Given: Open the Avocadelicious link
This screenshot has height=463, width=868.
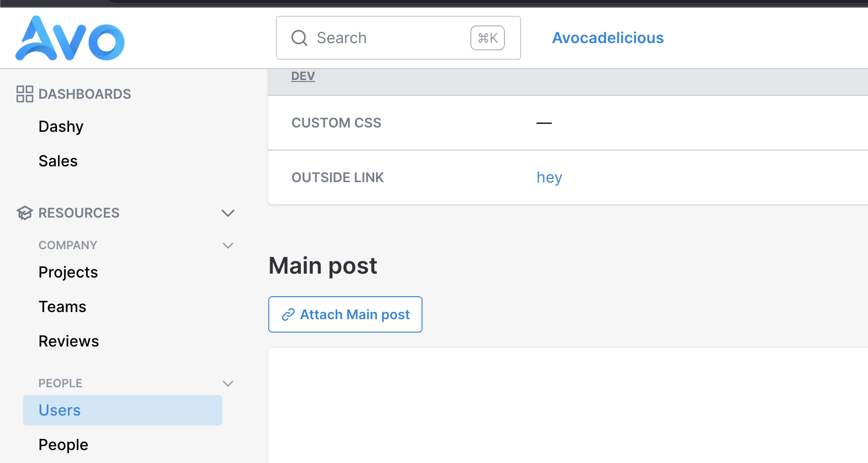Looking at the screenshot, I should pyautogui.click(x=608, y=38).
